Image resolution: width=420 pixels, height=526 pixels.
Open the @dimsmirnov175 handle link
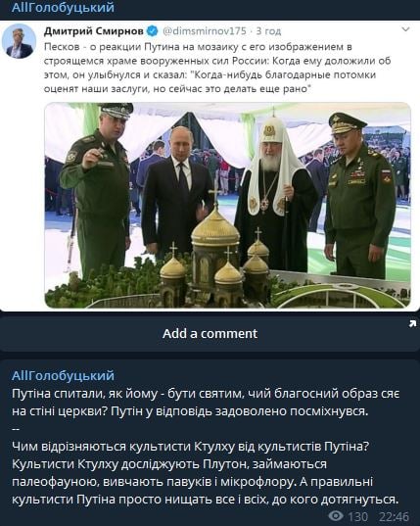[x=205, y=31]
